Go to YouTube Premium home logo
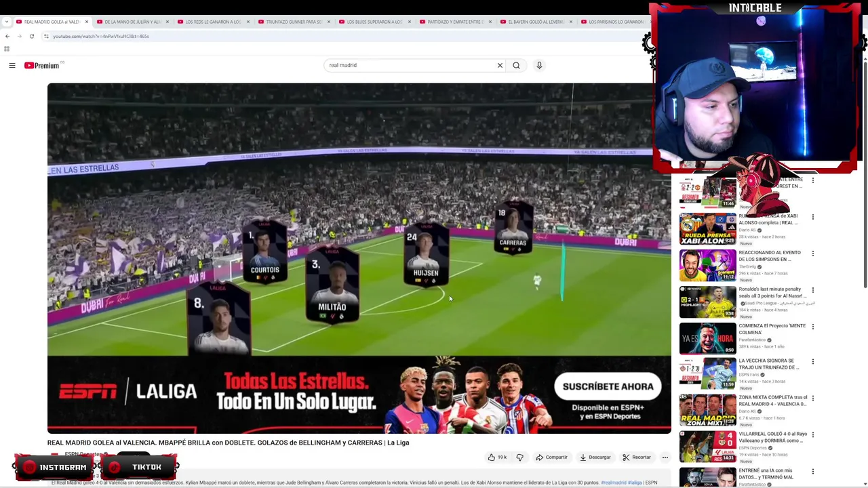The image size is (868, 488). tap(42, 66)
